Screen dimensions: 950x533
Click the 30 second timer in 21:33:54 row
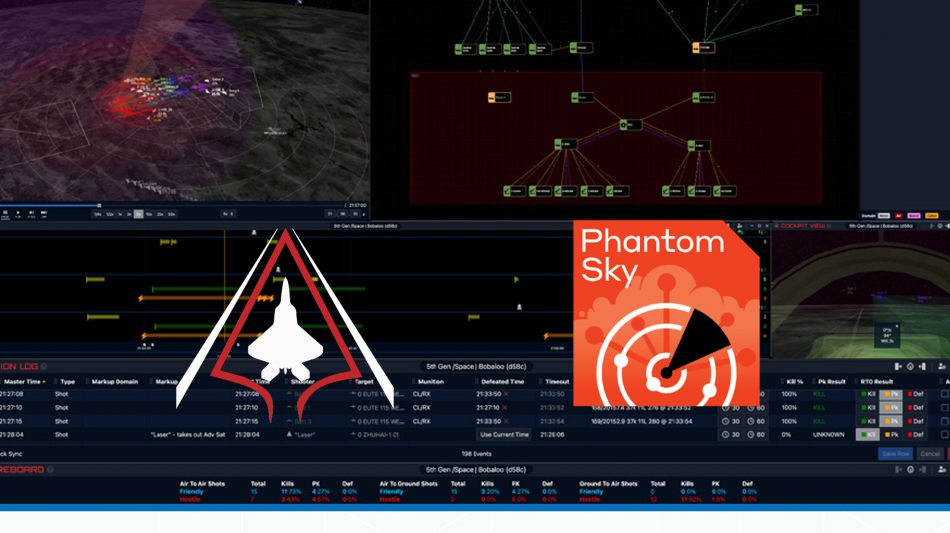[731, 421]
